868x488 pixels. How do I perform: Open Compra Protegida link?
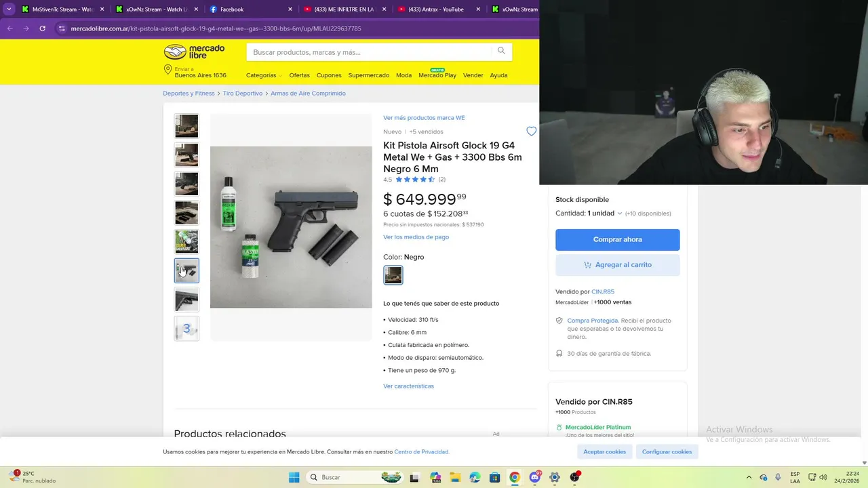point(593,321)
